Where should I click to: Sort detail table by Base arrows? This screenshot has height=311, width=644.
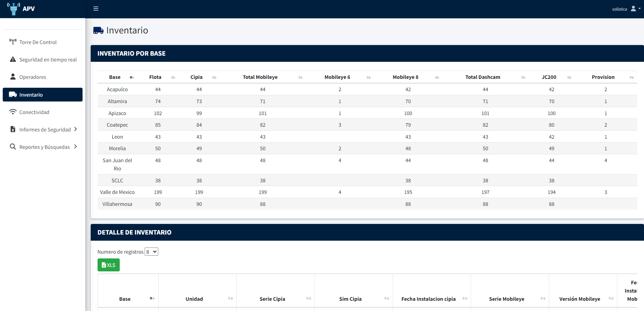[x=152, y=298]
